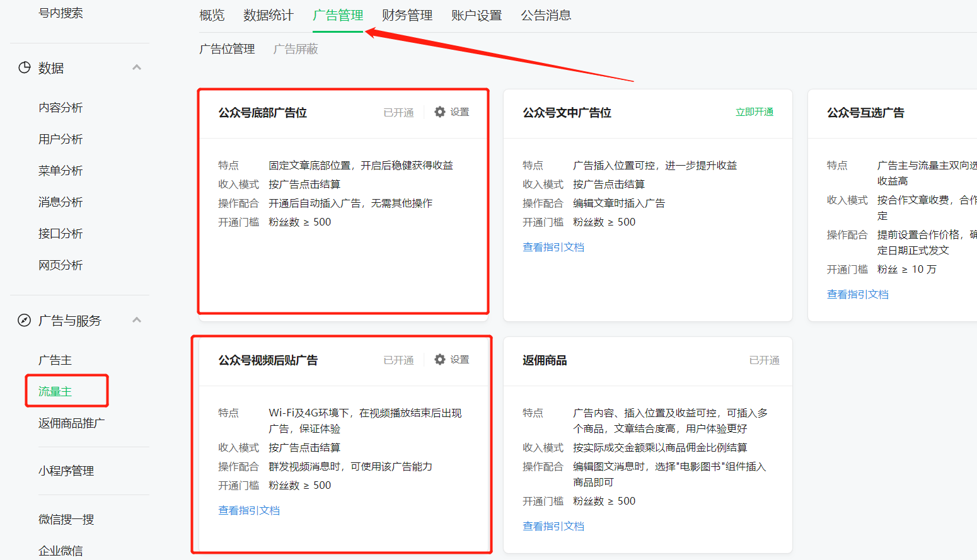Open 查看指引文档 link under 返佣商品
Image resolution: width=977 pixels, height=560 pixels.
point(553,527)
